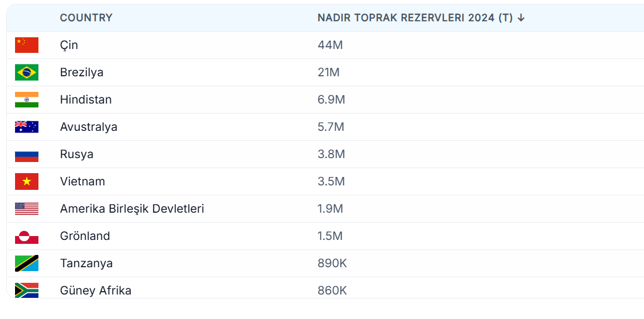
Task: Click the Brazil flag icon
Action: point(27,72)
